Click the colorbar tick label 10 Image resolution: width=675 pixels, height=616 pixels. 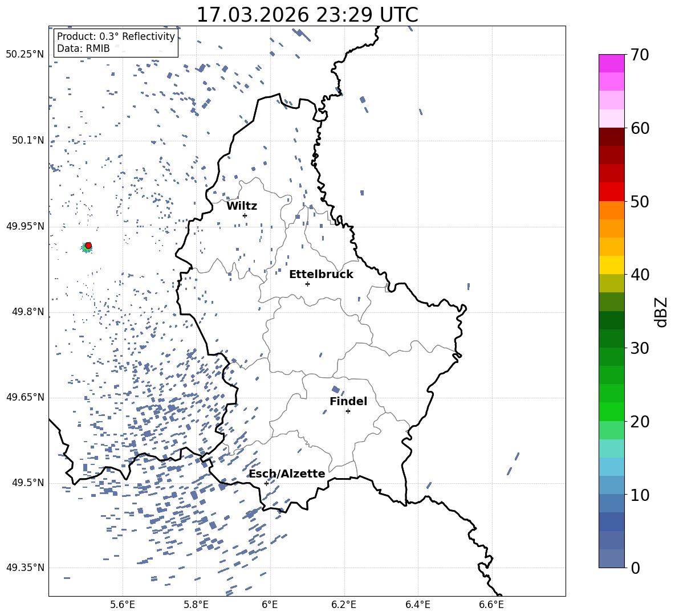point(640,494)
